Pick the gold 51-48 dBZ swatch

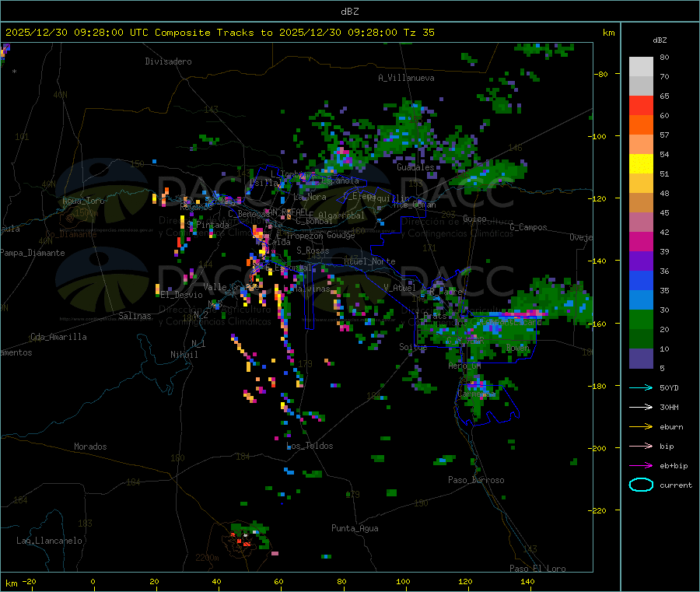[641, 183]
